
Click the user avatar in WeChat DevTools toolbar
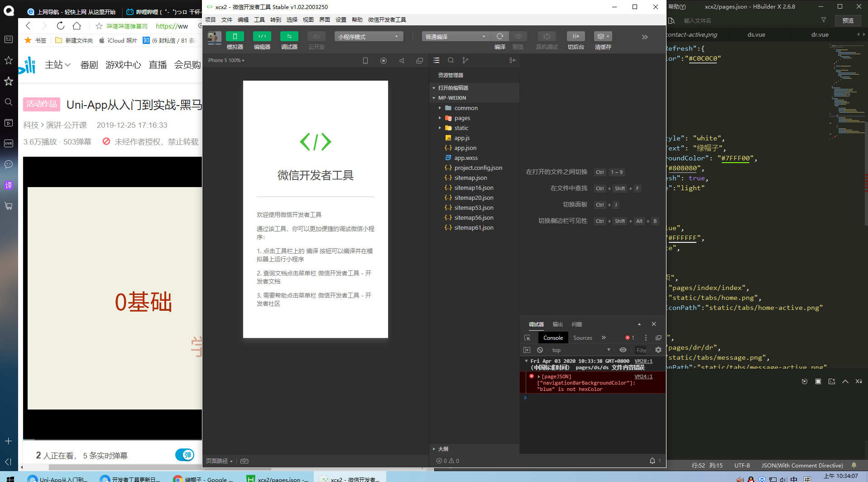pyautogui.click(x=214, y=38)
